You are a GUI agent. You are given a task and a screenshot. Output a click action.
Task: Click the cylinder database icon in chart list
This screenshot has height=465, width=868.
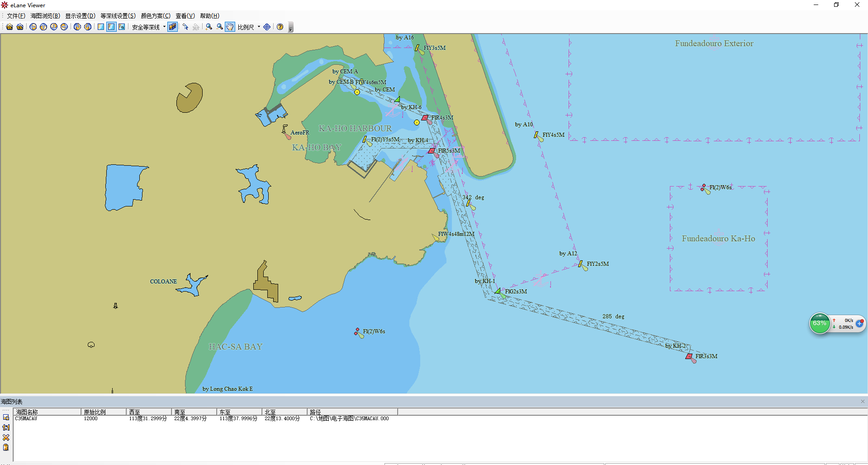click(x=6, y=447)
